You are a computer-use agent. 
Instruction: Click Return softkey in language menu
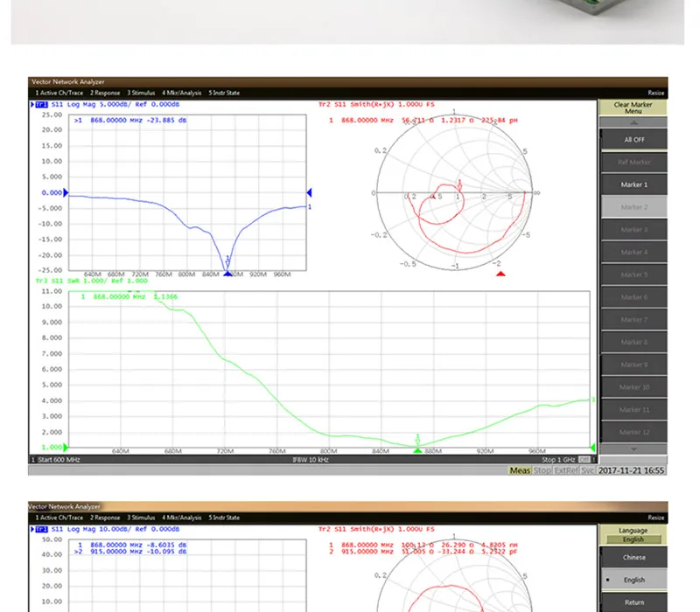(x=633, y=602)
